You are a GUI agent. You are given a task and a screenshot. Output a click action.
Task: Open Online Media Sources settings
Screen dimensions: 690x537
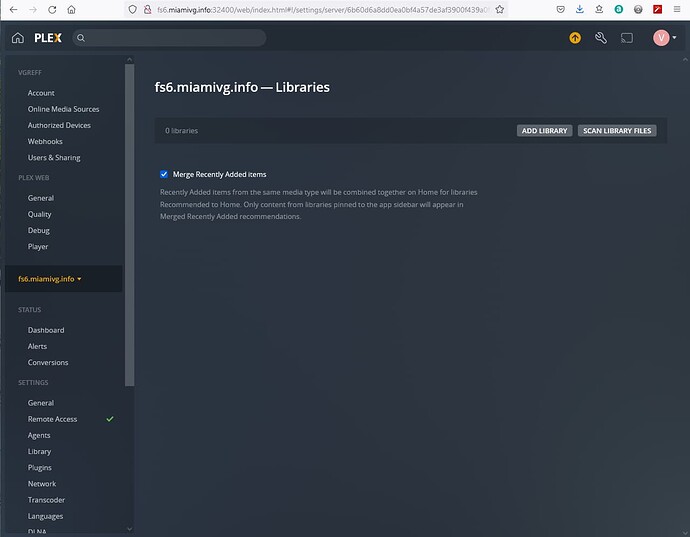pos(63,109)
